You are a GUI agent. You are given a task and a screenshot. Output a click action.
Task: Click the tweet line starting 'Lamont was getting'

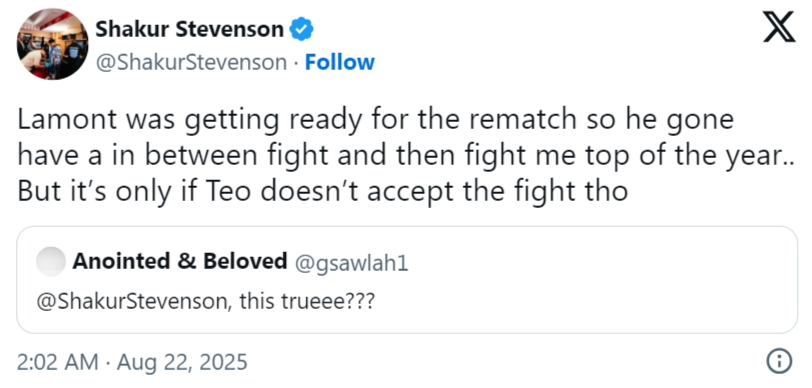tap(376, 120)
